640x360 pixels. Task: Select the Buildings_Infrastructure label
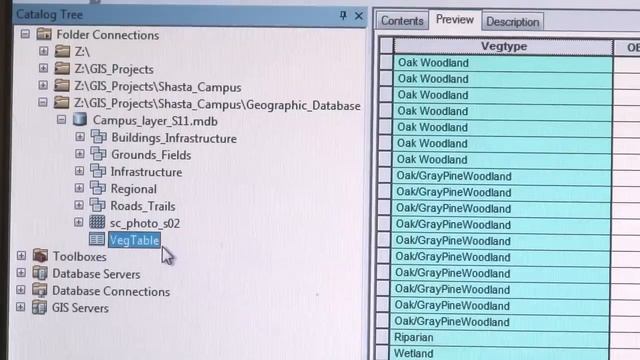coord(174,138)
